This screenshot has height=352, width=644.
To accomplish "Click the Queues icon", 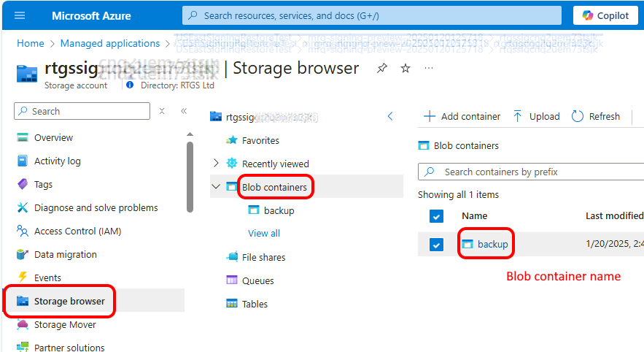I will click(232, 280).
